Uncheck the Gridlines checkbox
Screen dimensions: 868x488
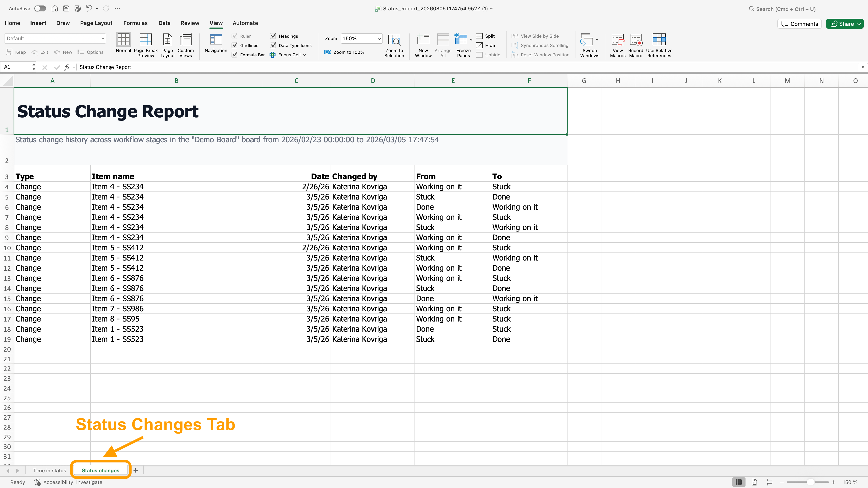coord(235,45)
